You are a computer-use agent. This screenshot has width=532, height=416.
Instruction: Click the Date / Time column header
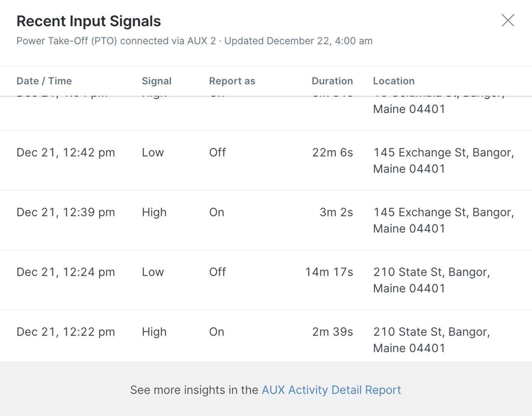coord(44,81)
